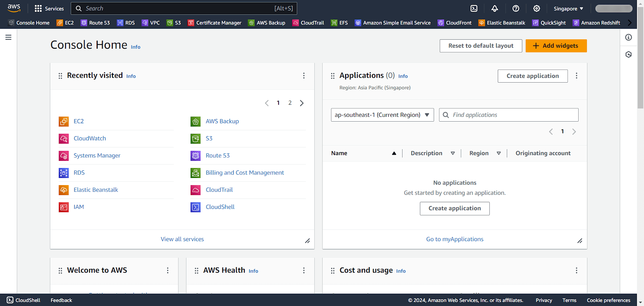Screen dimensions: 644x306
Task: Open S3 in favorites bar
Action: tap(174, 23)
